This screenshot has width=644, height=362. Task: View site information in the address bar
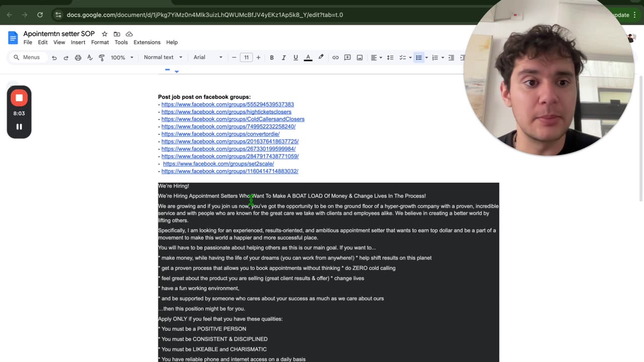coord(58,15)
